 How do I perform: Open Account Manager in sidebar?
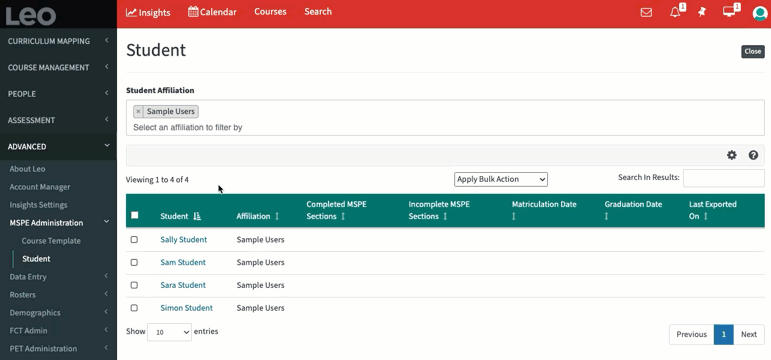pyautogui.click(x=40, y=187)
